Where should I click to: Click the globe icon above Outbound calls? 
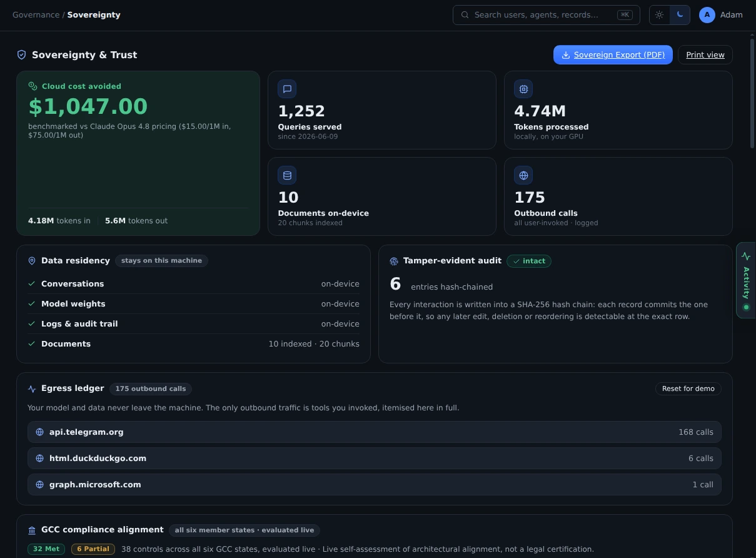click(x=523, y=176)
